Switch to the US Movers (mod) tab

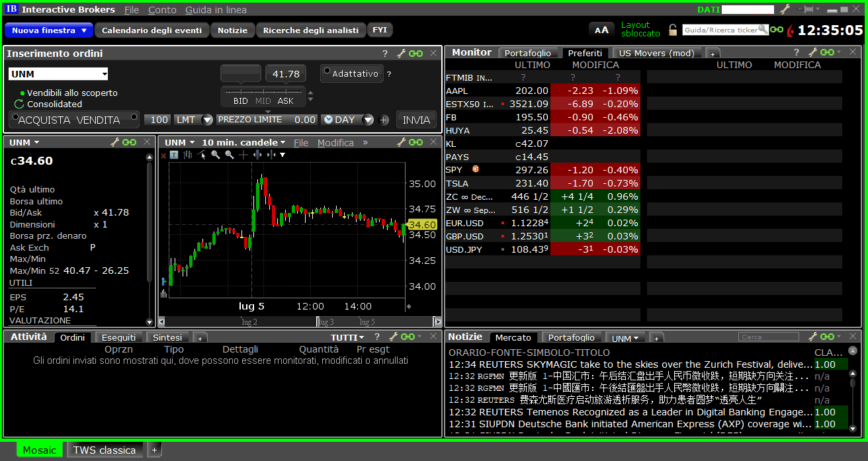656,53
